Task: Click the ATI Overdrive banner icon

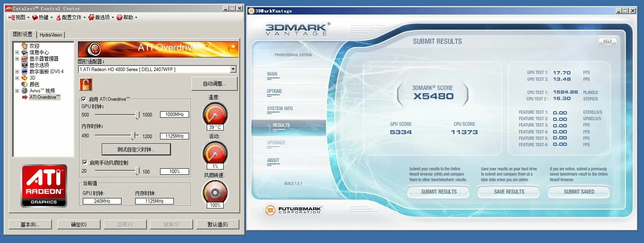Action: point(94,49)
